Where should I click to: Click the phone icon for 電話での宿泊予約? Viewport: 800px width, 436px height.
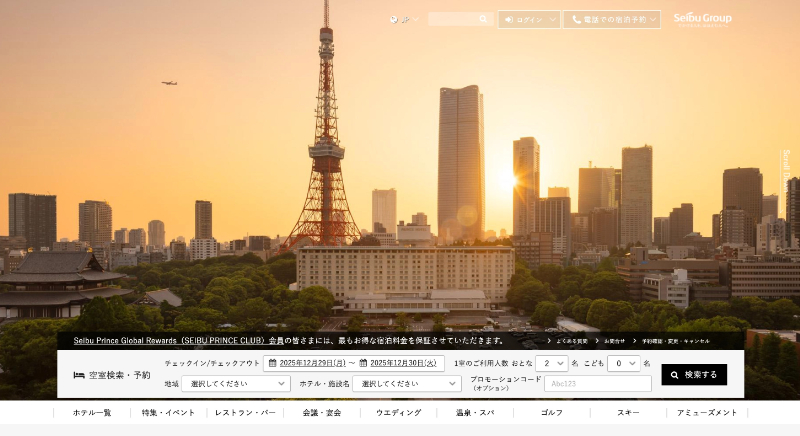[x=576, y=19]
